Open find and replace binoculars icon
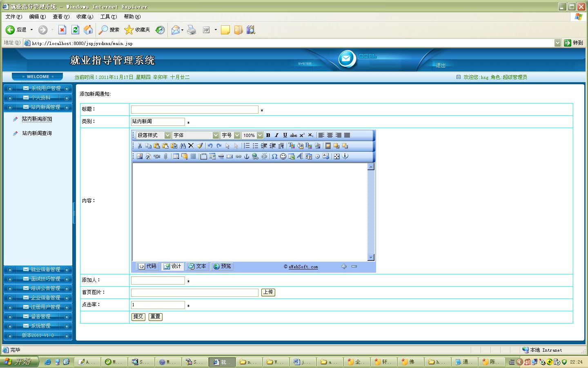 point(183,146)
